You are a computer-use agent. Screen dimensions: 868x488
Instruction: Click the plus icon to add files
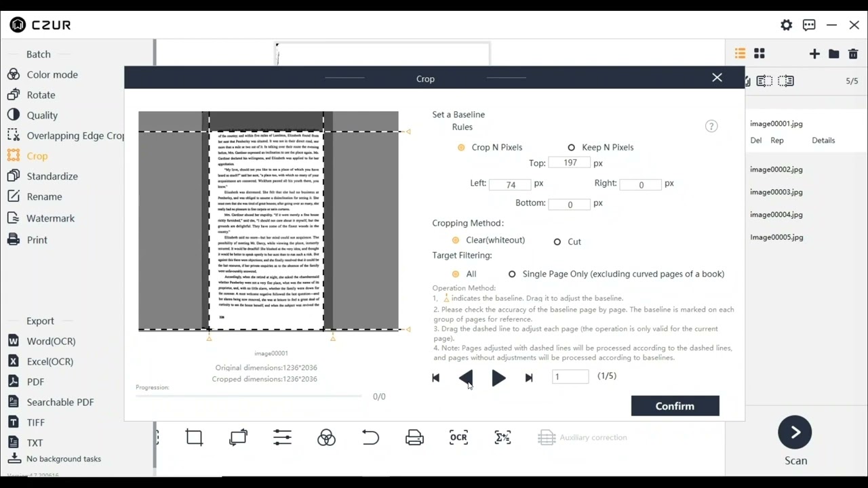(x=814, y=54)
